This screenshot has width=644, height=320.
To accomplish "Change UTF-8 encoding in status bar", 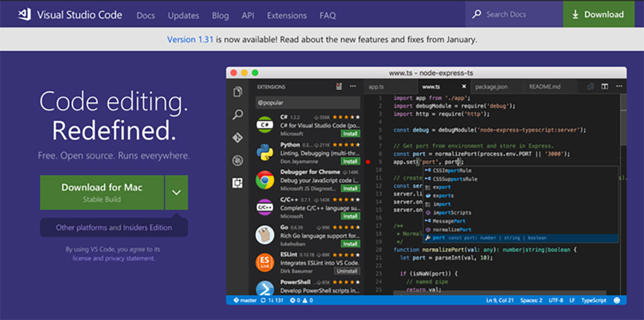I will [556, 300].
